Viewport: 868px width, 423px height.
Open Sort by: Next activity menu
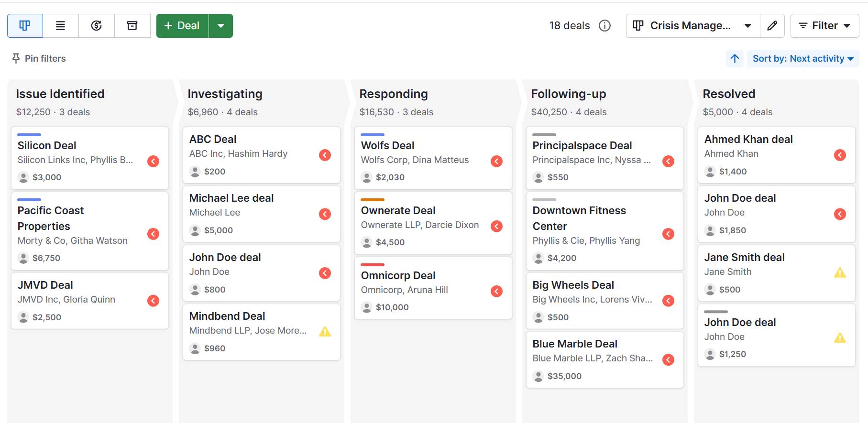coord(802,59)
